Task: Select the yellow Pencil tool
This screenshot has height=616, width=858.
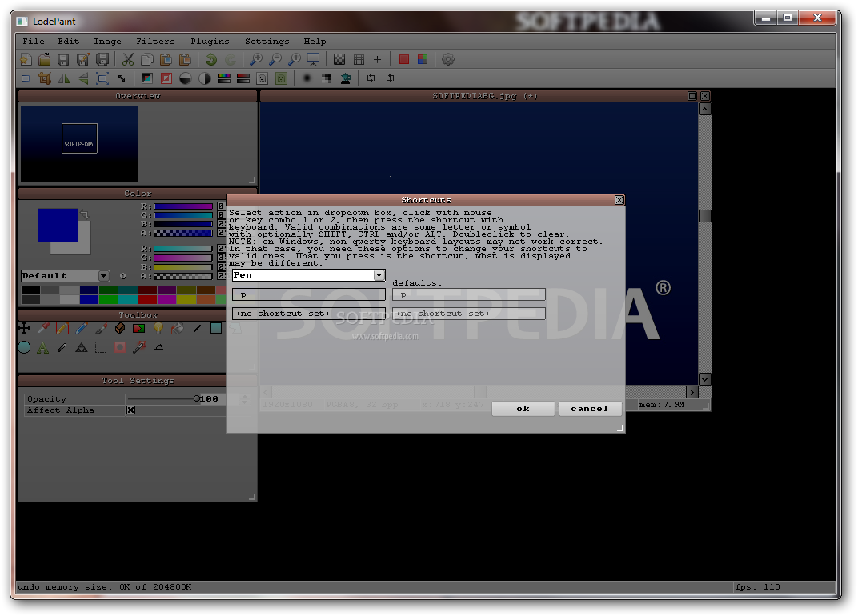Action: click(x=62, y=328)
